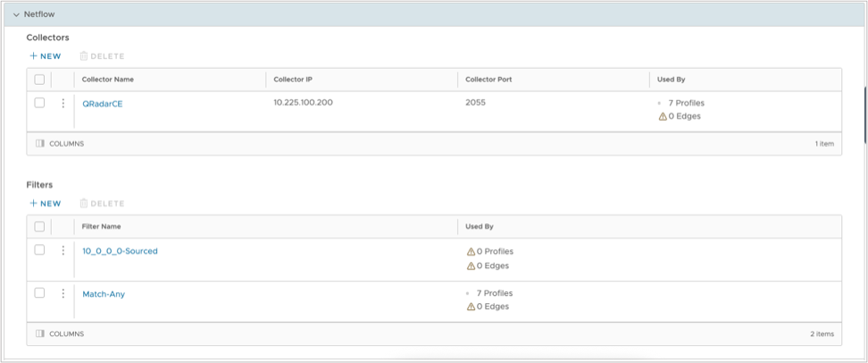Screen dimensions: 868x363
Task: Click DELETE button under Collectors
Action: point(102,55)
